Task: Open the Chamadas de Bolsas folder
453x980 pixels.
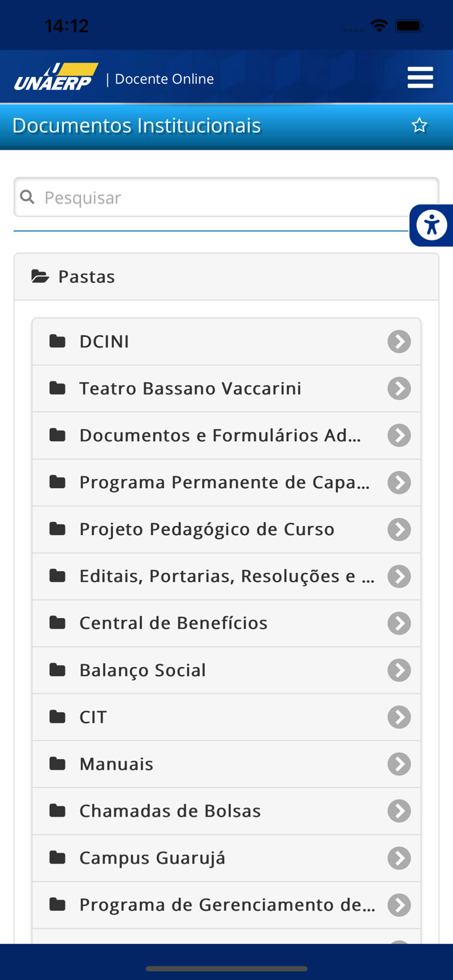Action: (x=170, y=810)
